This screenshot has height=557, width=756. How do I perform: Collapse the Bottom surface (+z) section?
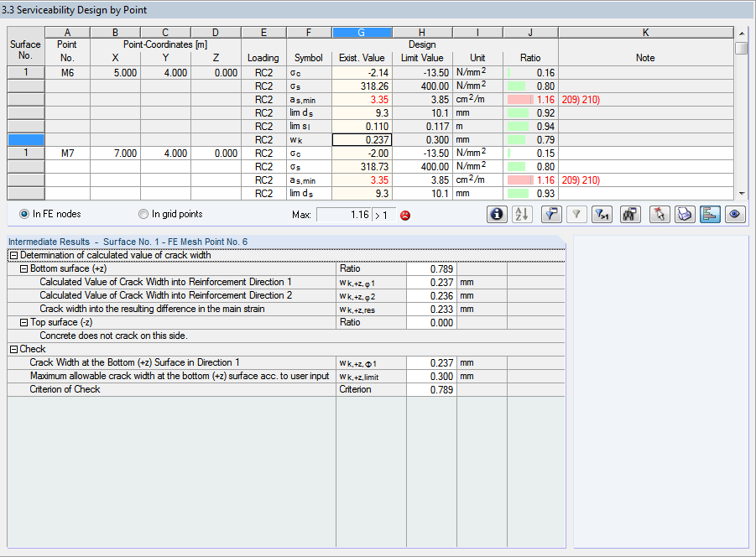pyautogui.click(x=23, y=268)
